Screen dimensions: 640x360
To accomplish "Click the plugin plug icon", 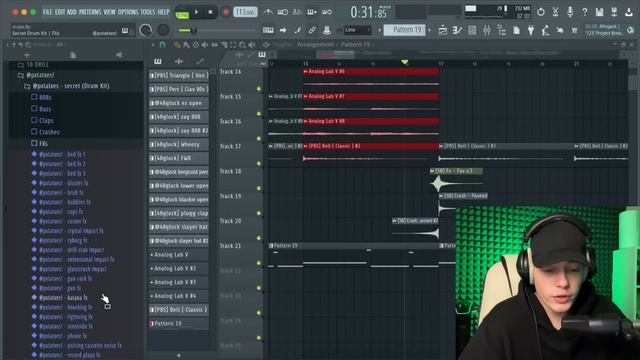I will pyautogui.click(x=531, y=30).
